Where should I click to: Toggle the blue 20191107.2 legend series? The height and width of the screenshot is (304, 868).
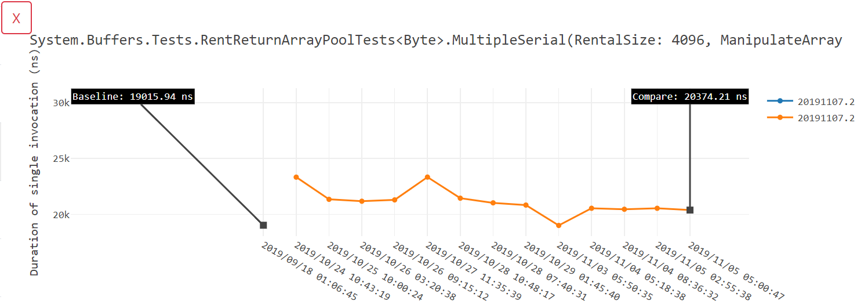(811, 101)
